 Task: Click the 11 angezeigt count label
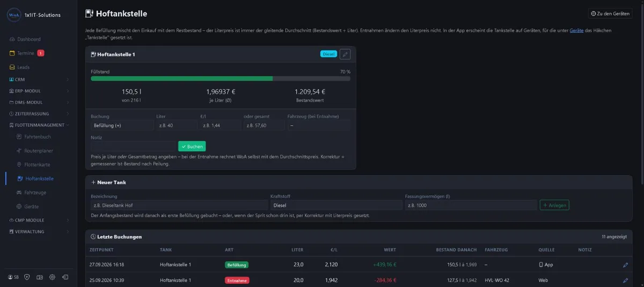pyautogui.click(x=614, y=236)
